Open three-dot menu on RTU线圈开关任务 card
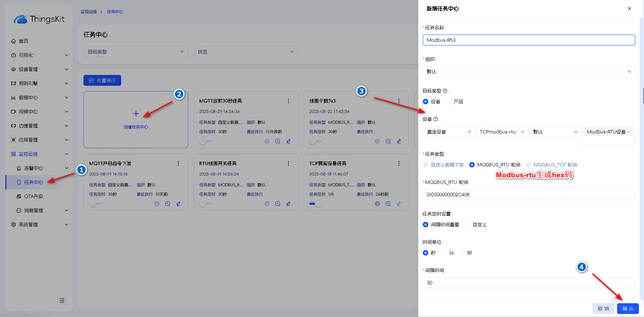644x317 pixels. pyautogui.click(x=289, y=163)
